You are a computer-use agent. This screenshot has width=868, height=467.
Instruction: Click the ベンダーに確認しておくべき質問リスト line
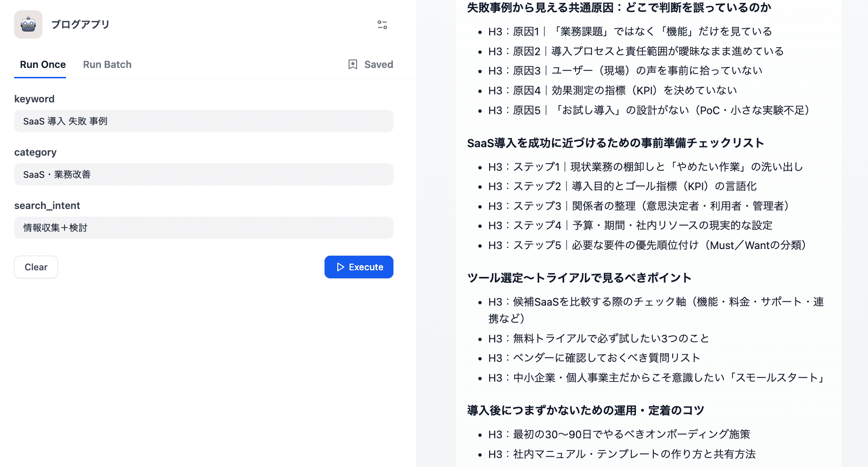pos(594,358)
